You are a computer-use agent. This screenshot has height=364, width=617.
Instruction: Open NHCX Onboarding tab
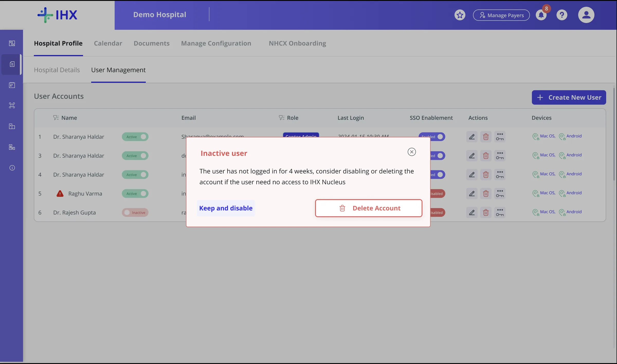[297, 43]
